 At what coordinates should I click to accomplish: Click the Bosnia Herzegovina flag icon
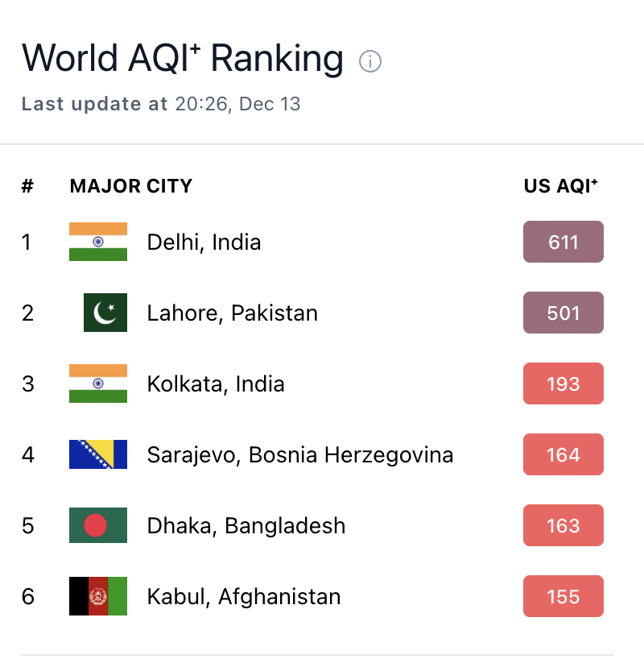[98, 454]
